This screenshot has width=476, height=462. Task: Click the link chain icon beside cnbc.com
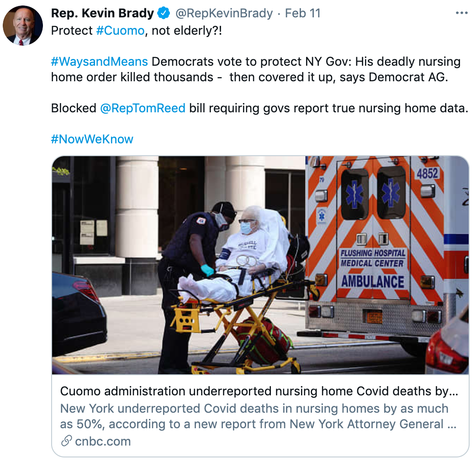[66, 441]
